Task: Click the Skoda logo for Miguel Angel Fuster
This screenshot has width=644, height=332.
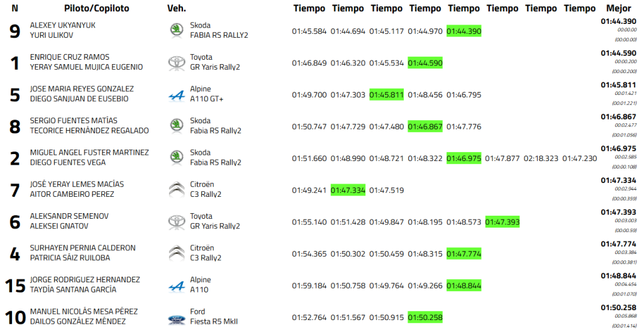Action: click(177, 158)
